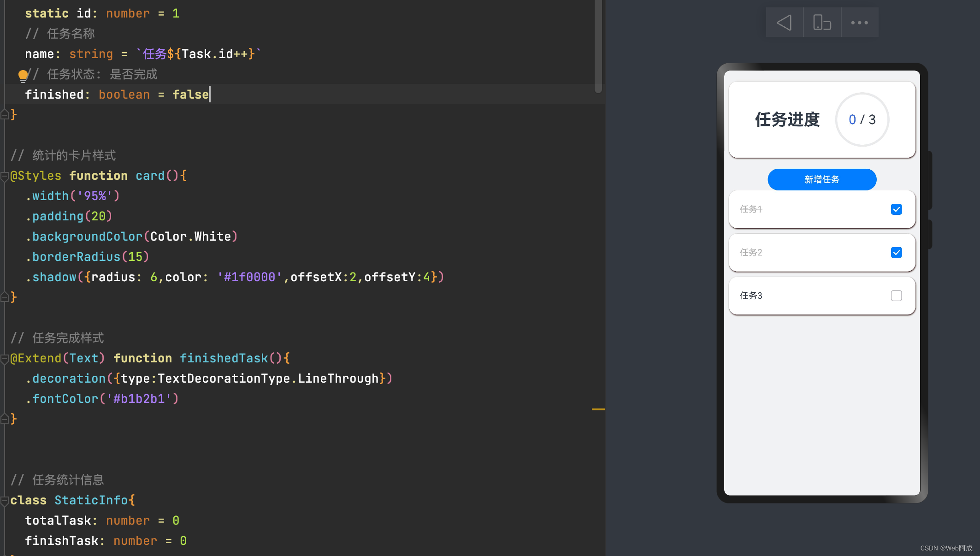
Task: Open the multi-device preview icon
Action: (822, 23)
